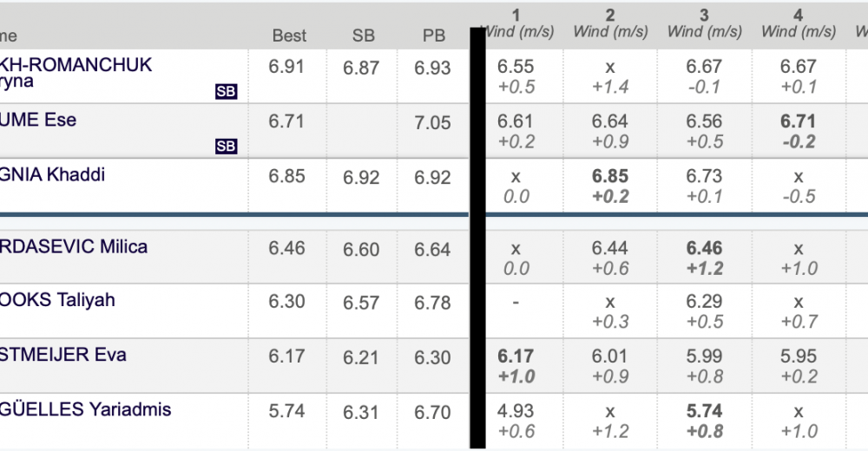Open STMEIJER Eva athlete link
This screenshot has width=868, height=451.
pyautogui.click(x=63, y=354)
